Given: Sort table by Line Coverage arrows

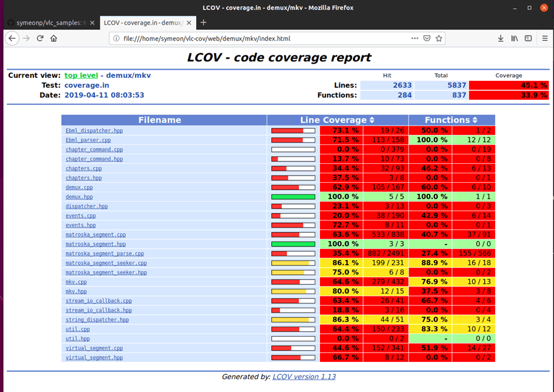Looking at the screenshot, I should (371, 120).
